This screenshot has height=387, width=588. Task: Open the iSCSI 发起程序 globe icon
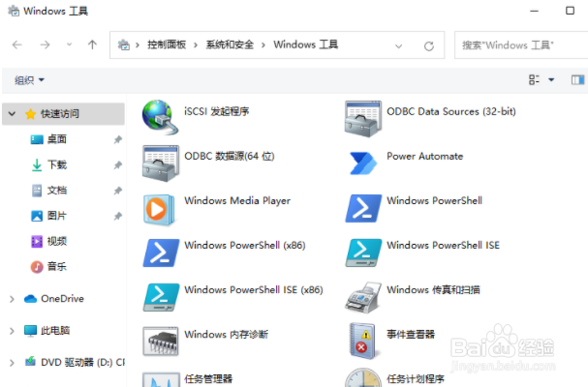160,117
